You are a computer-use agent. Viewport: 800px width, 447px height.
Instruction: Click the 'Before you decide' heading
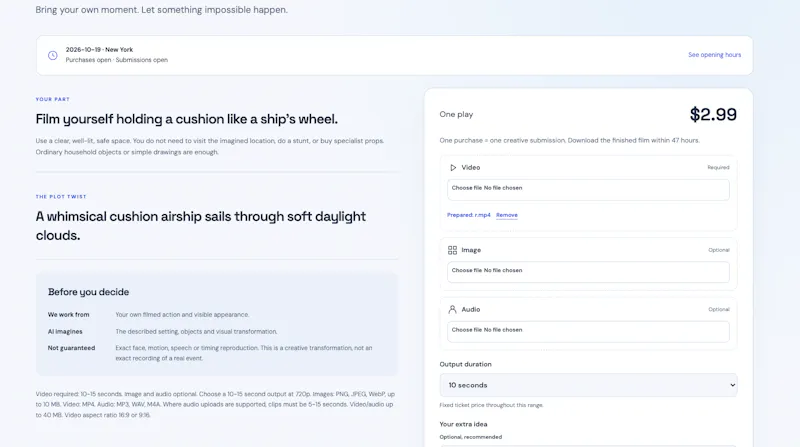click(x=88, y=292)
